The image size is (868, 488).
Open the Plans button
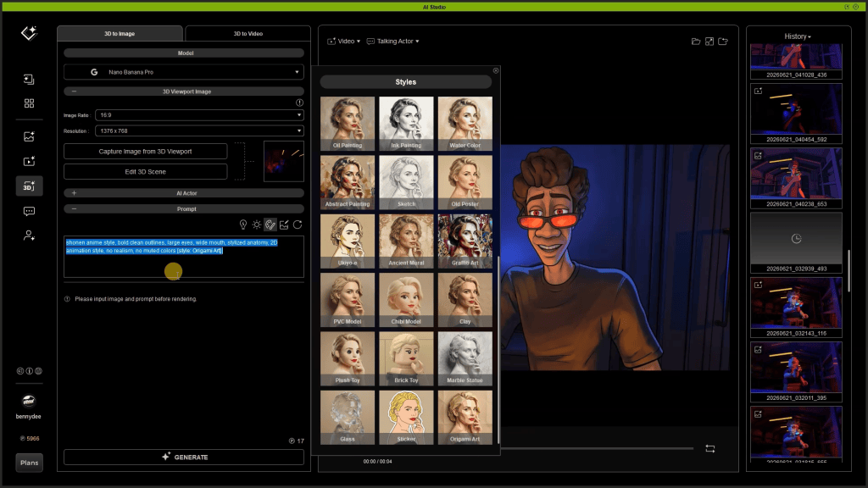tap(30, 463)
